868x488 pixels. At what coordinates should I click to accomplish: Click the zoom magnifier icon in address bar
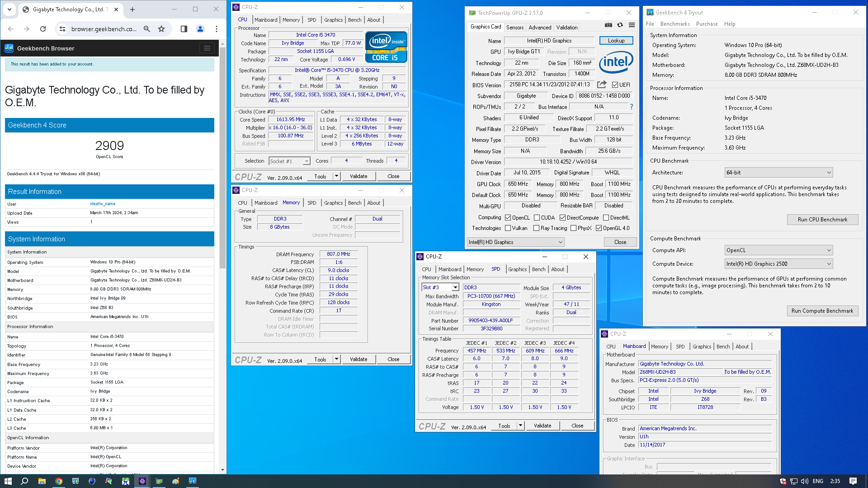tap(146, 29)
